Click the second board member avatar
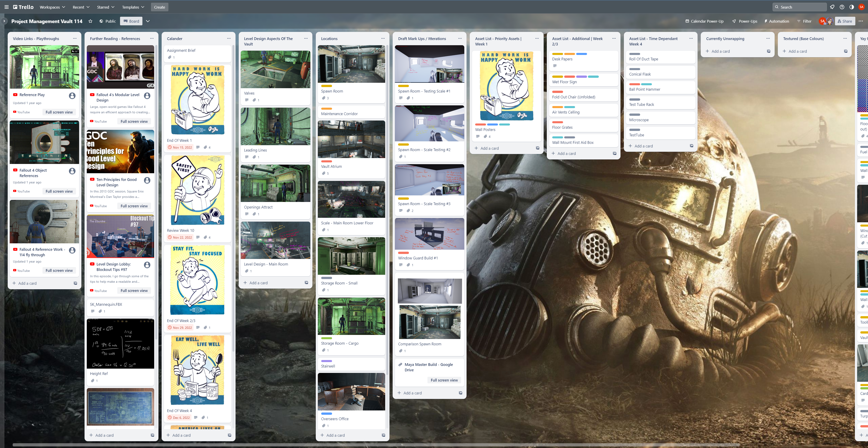The height and width of the screenshot is (448, 868). [x=830, y=21]
